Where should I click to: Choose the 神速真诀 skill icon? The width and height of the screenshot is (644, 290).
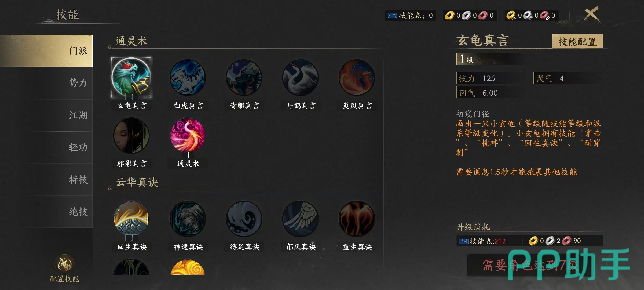(188, 219)
